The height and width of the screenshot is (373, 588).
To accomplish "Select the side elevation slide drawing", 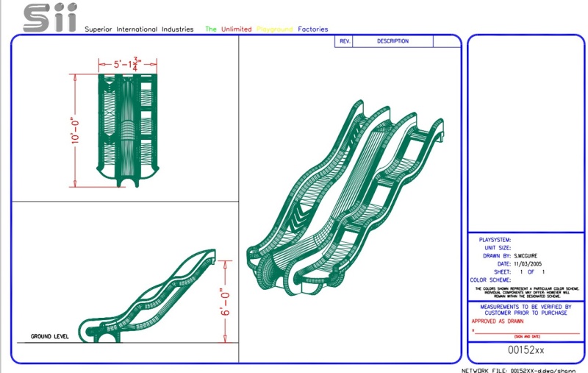I will pos(147,296).
